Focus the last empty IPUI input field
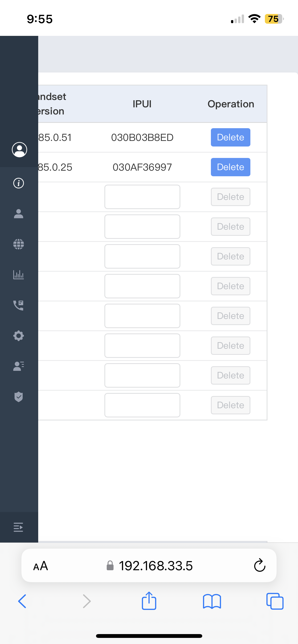Image resolution: width=298 pixels, height=644 pixels. (142, 405)
